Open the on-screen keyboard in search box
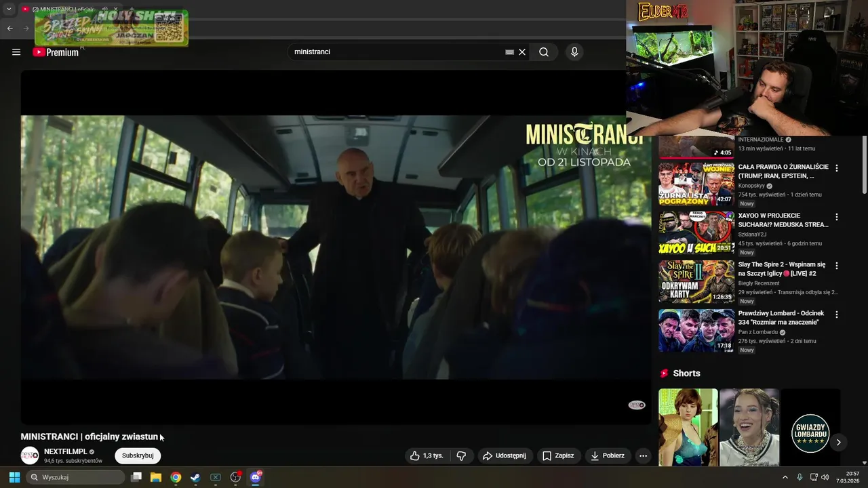Viewport: 868px width, 488px height. [x=509, y=52]
